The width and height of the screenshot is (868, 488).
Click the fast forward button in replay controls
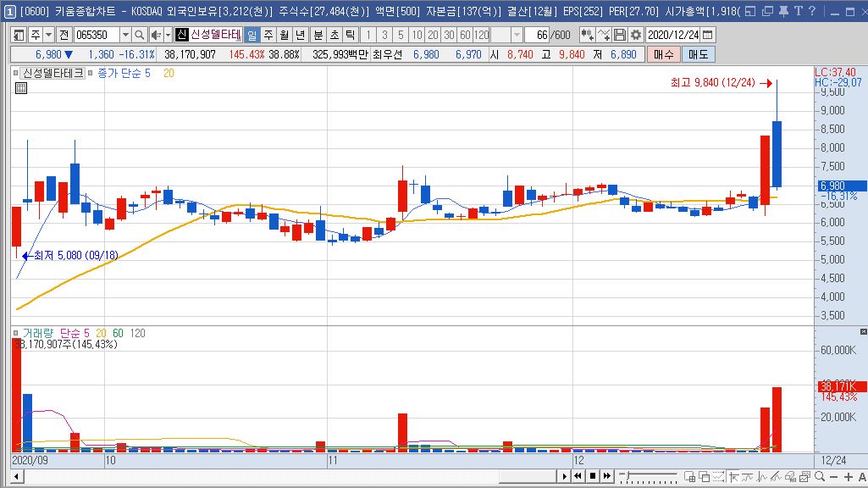click(x=606, y=476)
